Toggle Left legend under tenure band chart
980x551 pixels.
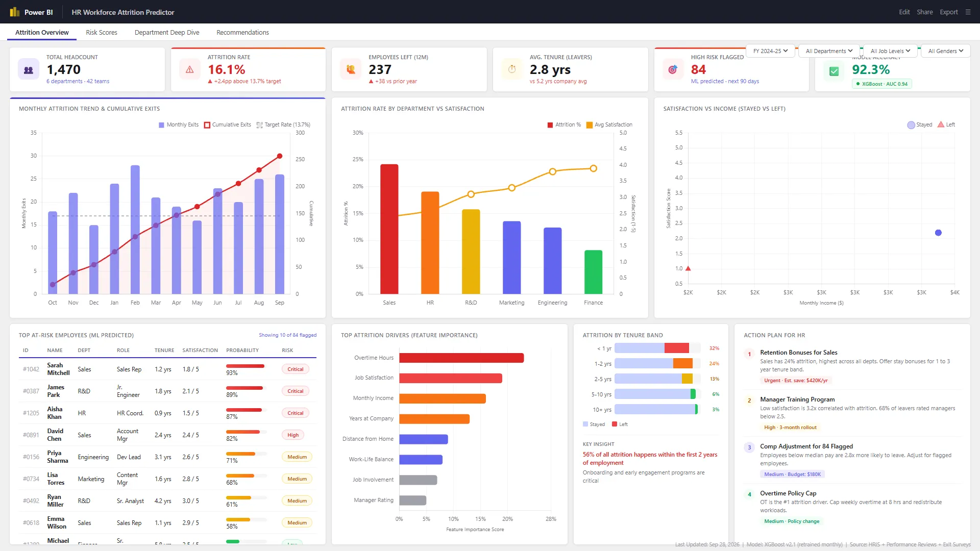point(620,424)
